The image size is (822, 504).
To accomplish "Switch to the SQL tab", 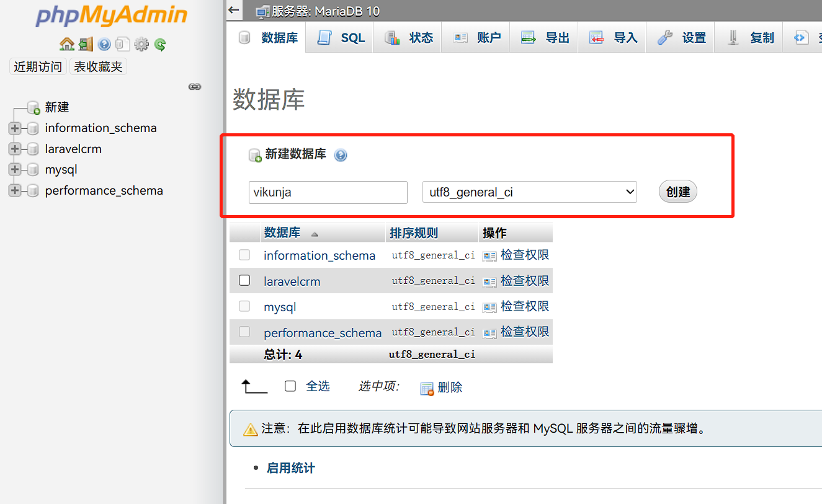I will pos(341,38).
